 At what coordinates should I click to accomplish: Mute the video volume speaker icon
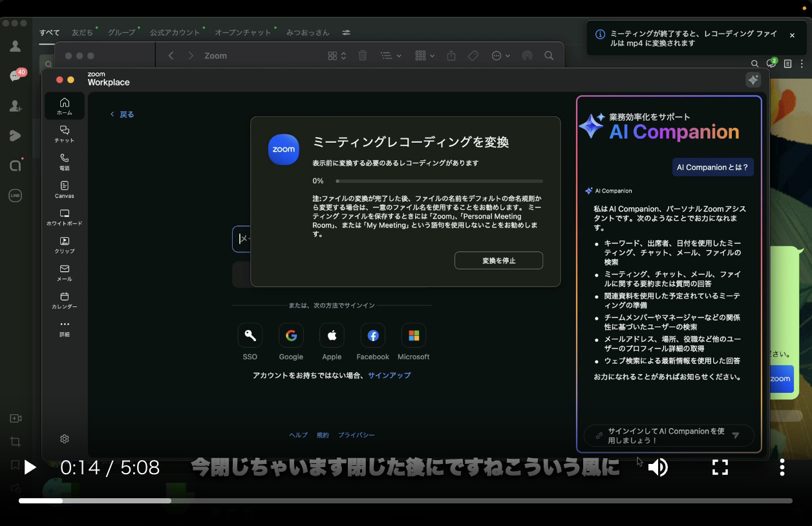point(658,467)
